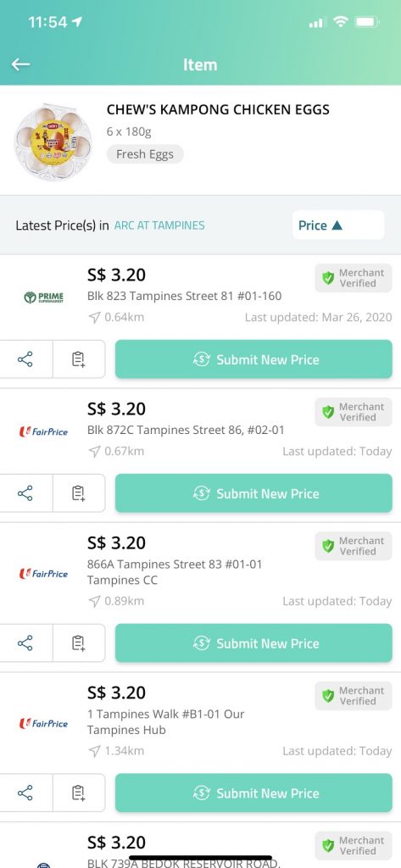The image size is (401, 868).
Task: Open the Price sort dropdown
Action: (x=338, y=225)
